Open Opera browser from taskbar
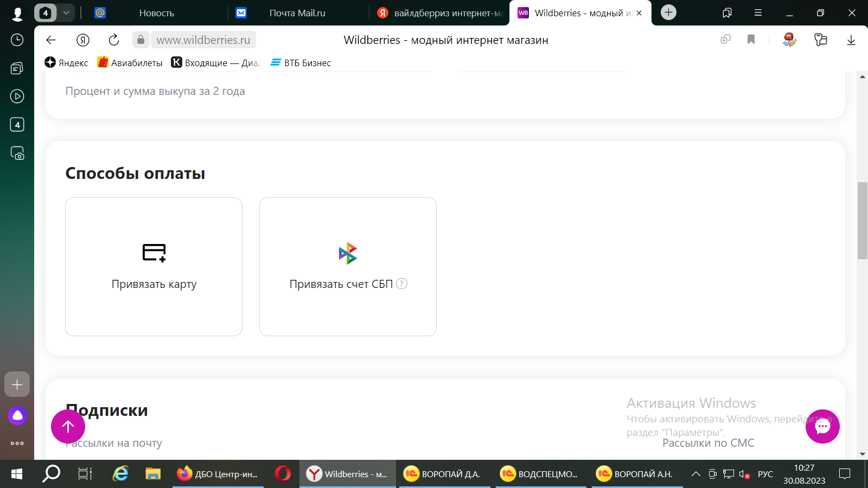Viewport: 868px width, 488px height. pos(283,474)
